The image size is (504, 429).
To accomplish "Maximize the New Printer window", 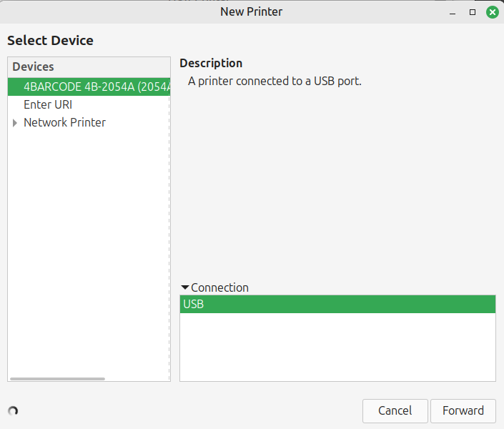I will 473,12.
